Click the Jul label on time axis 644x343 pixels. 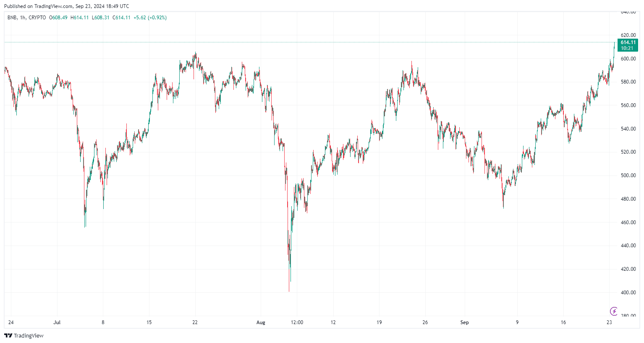coord(57,322)
